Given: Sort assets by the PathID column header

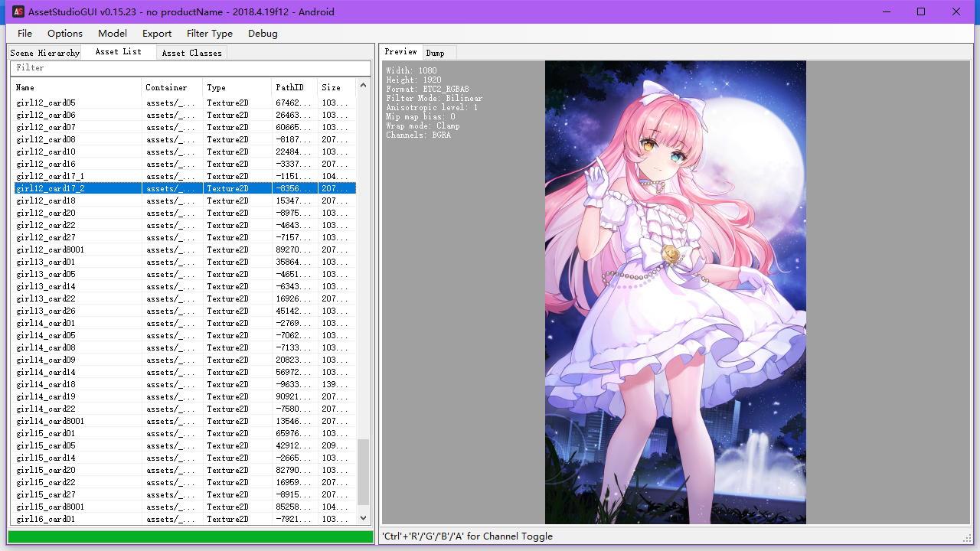Looking at the screenshot, I should pyautogui.click(x=294, y=87).
